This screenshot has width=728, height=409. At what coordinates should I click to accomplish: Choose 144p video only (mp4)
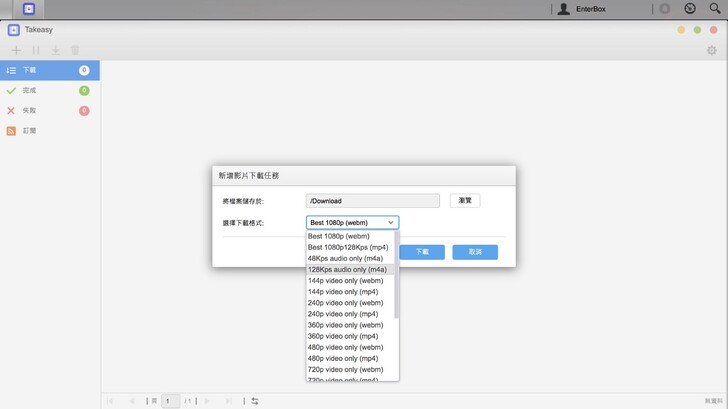click(350, 292)
